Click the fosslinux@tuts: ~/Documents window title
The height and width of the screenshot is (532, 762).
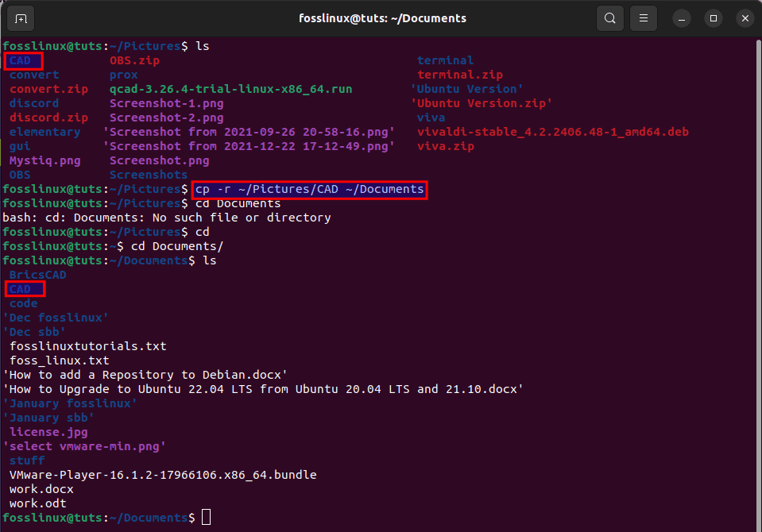[382, 17]
